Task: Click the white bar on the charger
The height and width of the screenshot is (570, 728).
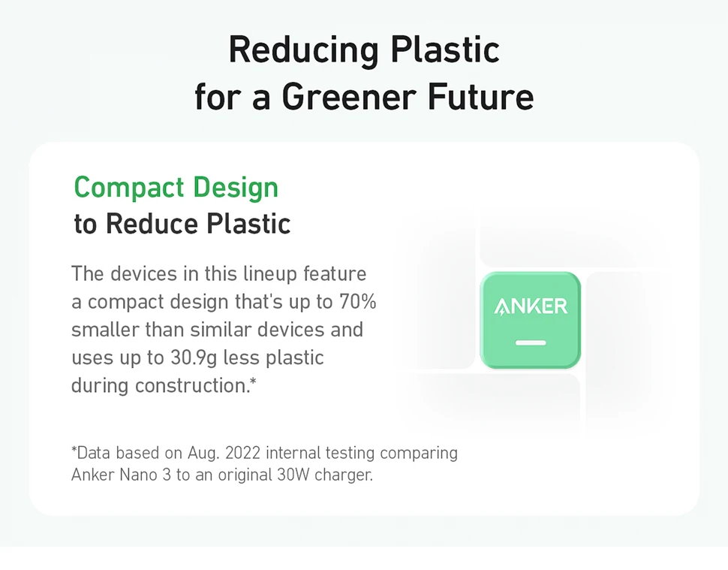Action: click(x=531, y=342)
